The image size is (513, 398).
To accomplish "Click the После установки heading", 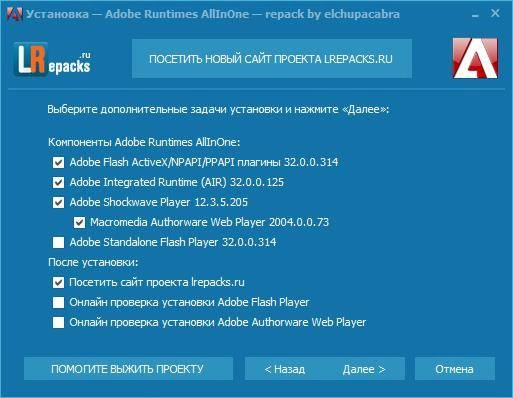I will [x=93, y=262].
